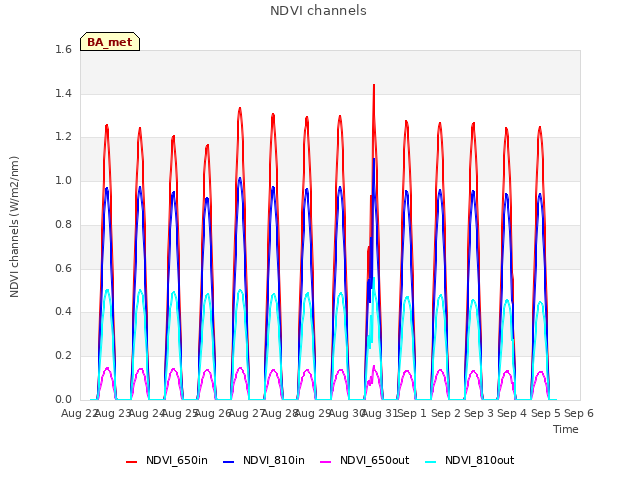Click the 0.4 y-axis tick label

pyautogui.click(x=63, y=312)
